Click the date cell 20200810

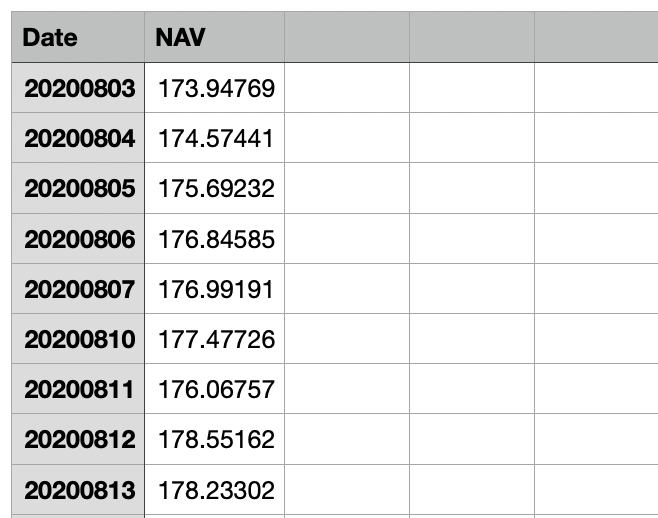click(78, 338)
